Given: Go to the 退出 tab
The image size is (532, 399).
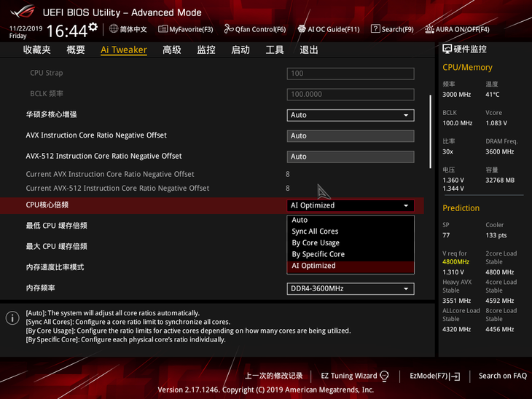Looking at the screenshot, I should click(x=309, y=50).
